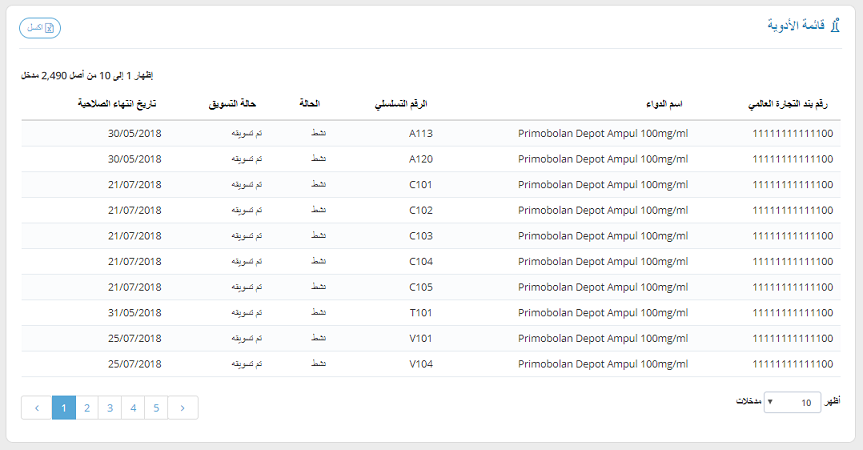Go to page 2 in pagination
The width and height of the screenshot is (863, 450).
pos(87,408)
